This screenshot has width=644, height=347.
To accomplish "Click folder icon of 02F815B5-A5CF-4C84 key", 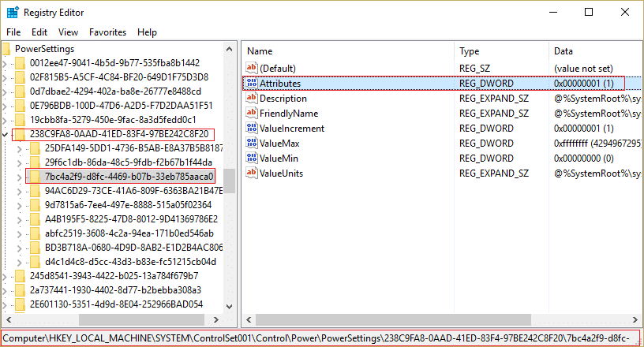I will 20,77.
